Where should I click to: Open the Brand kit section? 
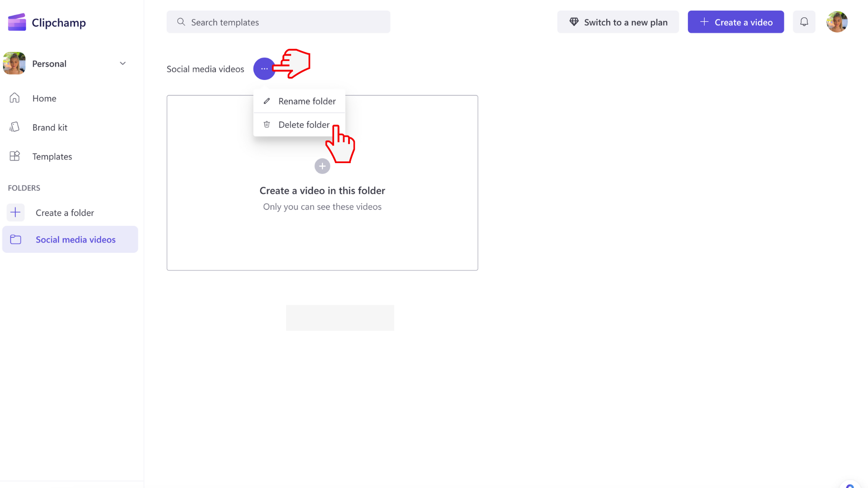(50, 127)
